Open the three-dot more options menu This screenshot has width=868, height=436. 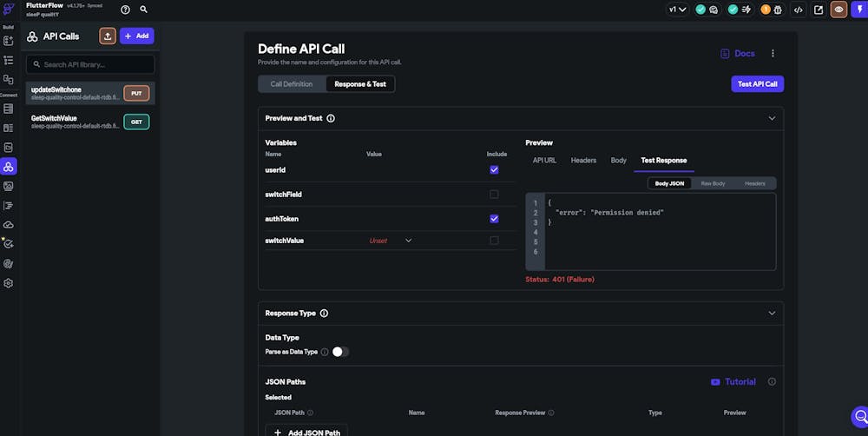pyautogui.click(x=773, y=54)
